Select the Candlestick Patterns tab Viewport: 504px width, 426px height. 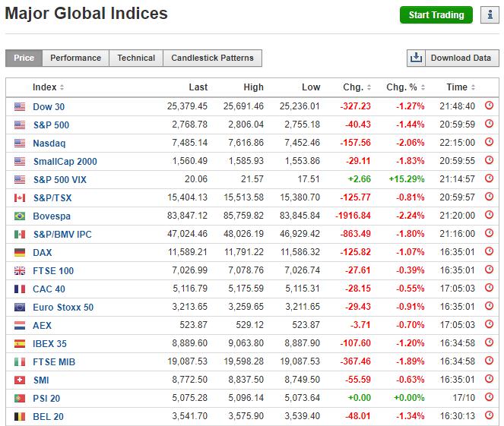click(212, 58)
